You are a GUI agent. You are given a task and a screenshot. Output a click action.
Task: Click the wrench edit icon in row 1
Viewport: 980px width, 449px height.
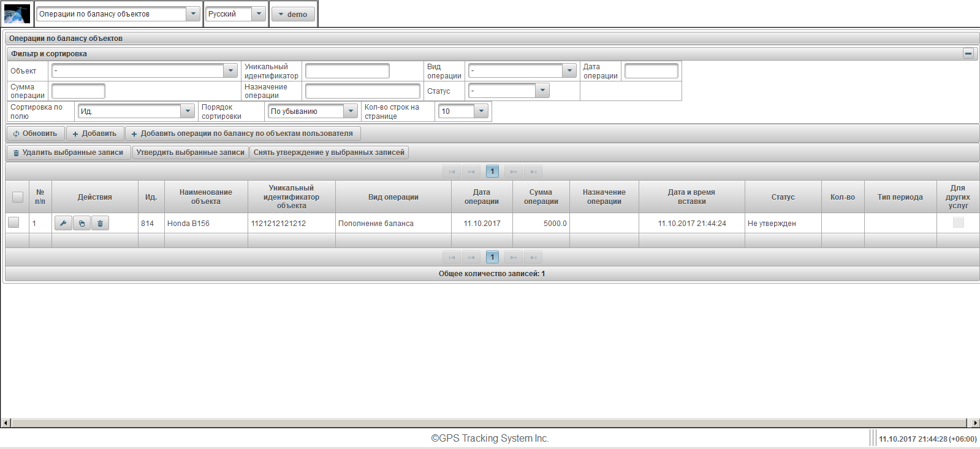[x=63, y=224]
